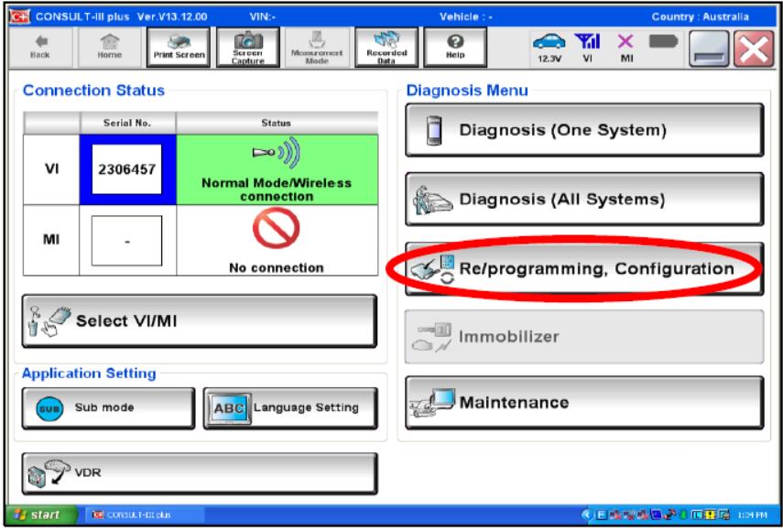This screenshot has height=532, width=783.
Task: Click the Normal Mode/Wireless connection status cell
Action: click(x=277, y=169)
